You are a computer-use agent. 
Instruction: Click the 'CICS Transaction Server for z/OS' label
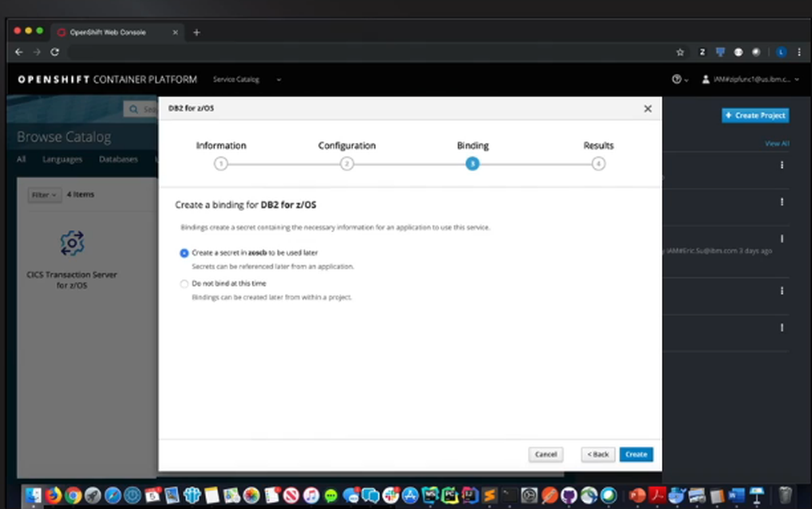tap(72, 279)
